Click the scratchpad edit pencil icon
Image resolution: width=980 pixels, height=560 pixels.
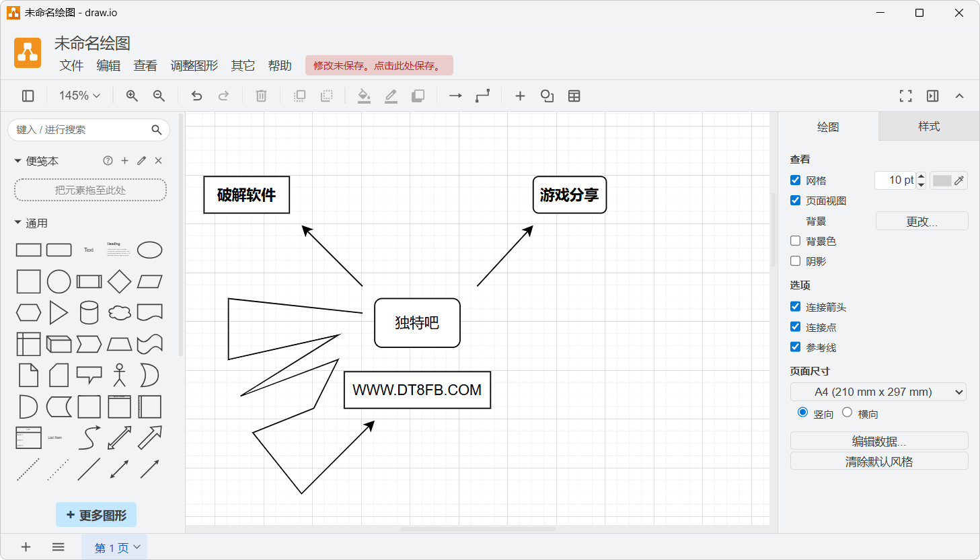click(x=141, y=161)
